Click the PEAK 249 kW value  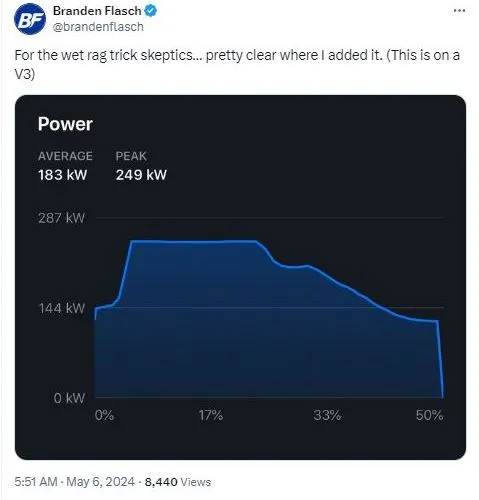coord(141,175)
